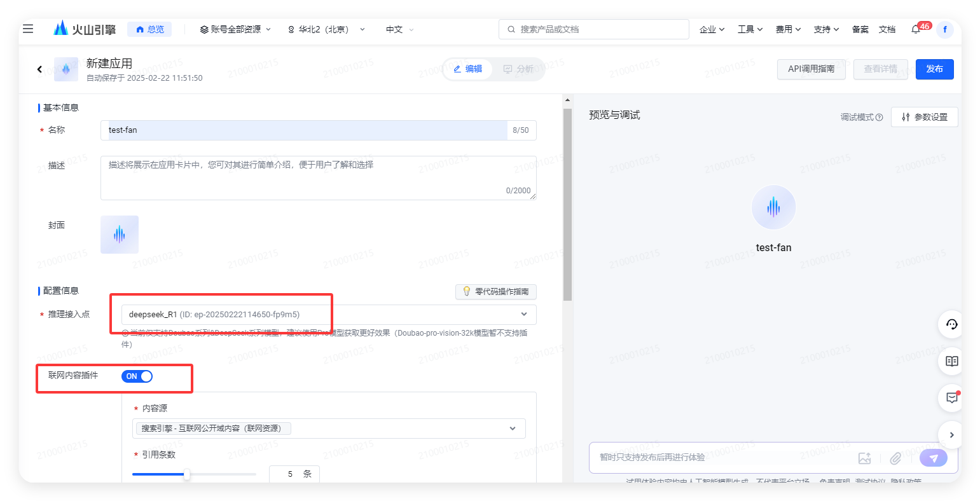
Task: Click the 描述 description text area
Action: click(318, 178)
